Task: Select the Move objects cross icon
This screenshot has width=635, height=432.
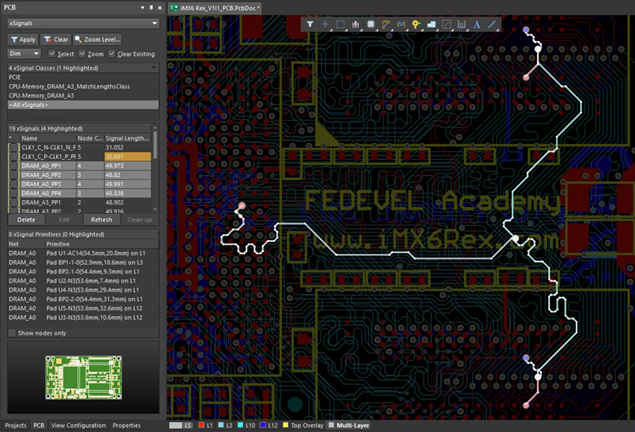Action: click(x=326, y=22)
